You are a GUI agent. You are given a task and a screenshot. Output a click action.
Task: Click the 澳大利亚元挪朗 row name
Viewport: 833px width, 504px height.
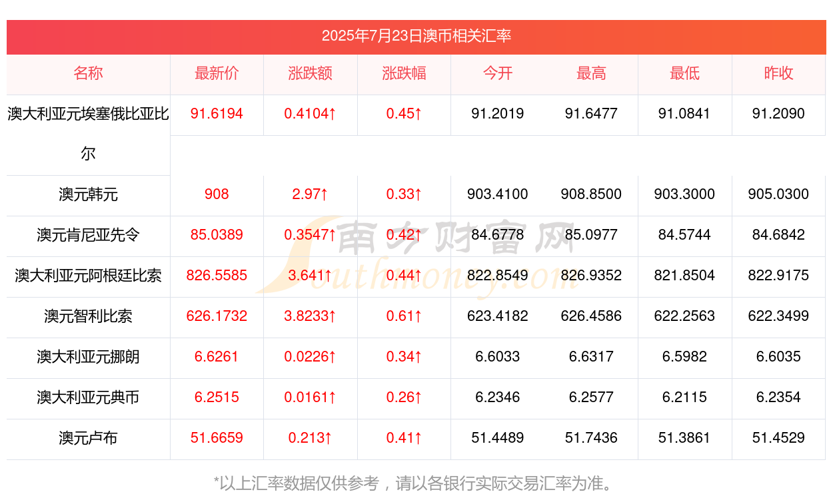tap(88, 357)
